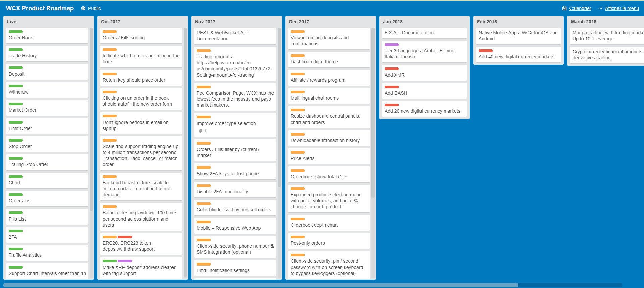The height and width of the screenshot is (288, 644).
Task: Click the Dec 2017 list vertical scrollbar
Action: 373,112
